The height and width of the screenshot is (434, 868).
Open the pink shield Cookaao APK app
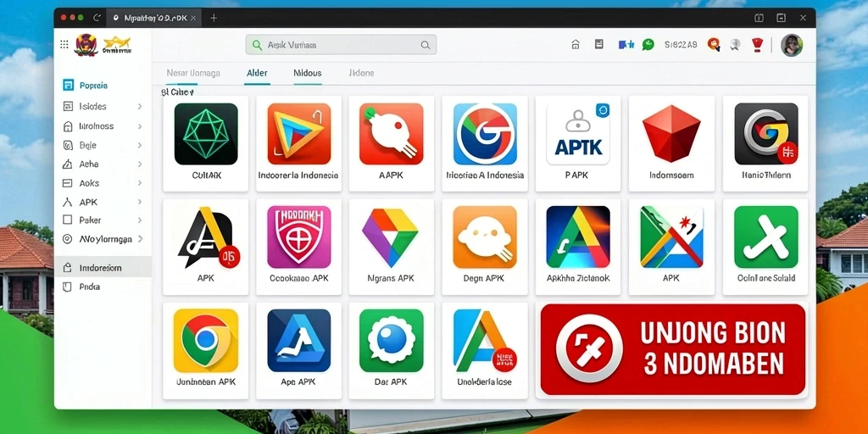tap(299, 237)
